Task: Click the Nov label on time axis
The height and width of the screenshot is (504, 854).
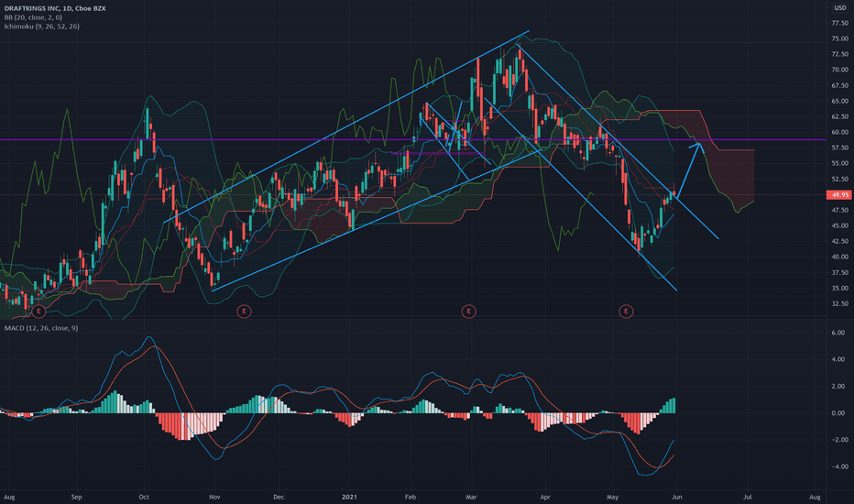Action: [214, 497]
